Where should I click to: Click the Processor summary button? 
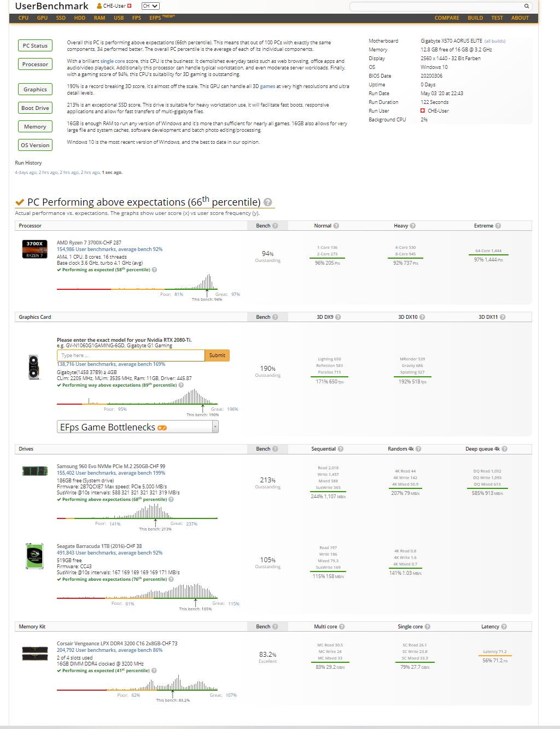pyautogui.click(x=35, y=65)
